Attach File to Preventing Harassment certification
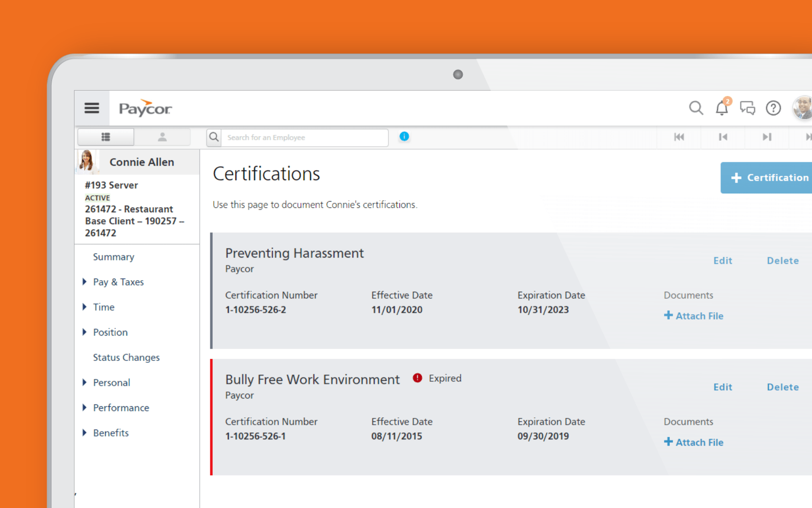This screenshot has height=508, width=812. (x=694, y=316)
